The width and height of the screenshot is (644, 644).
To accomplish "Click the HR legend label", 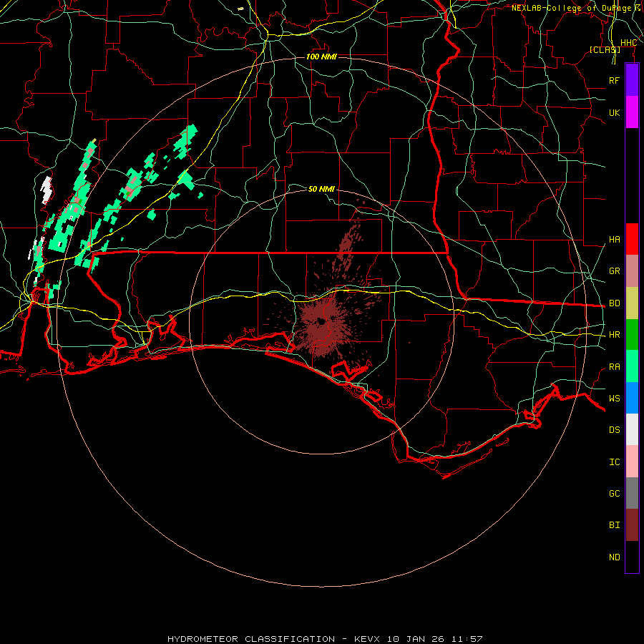I will (x=614, y=335).
